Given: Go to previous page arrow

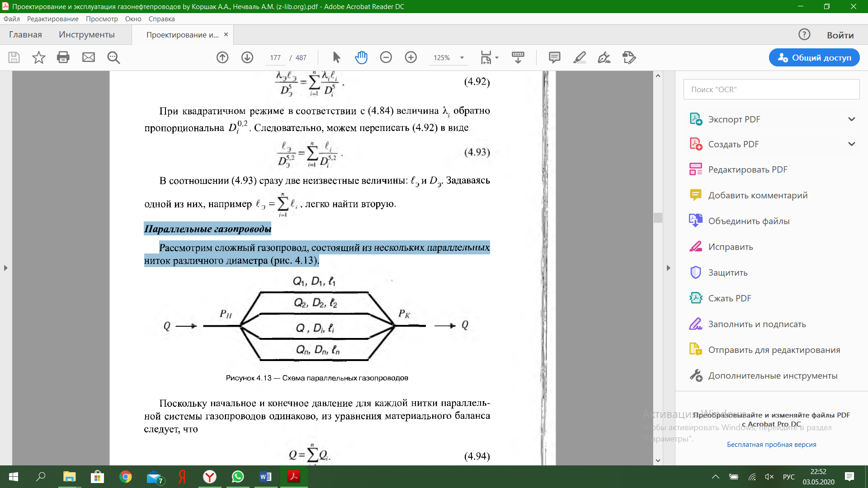Looking at the screenshot, I should pos(222,57).
